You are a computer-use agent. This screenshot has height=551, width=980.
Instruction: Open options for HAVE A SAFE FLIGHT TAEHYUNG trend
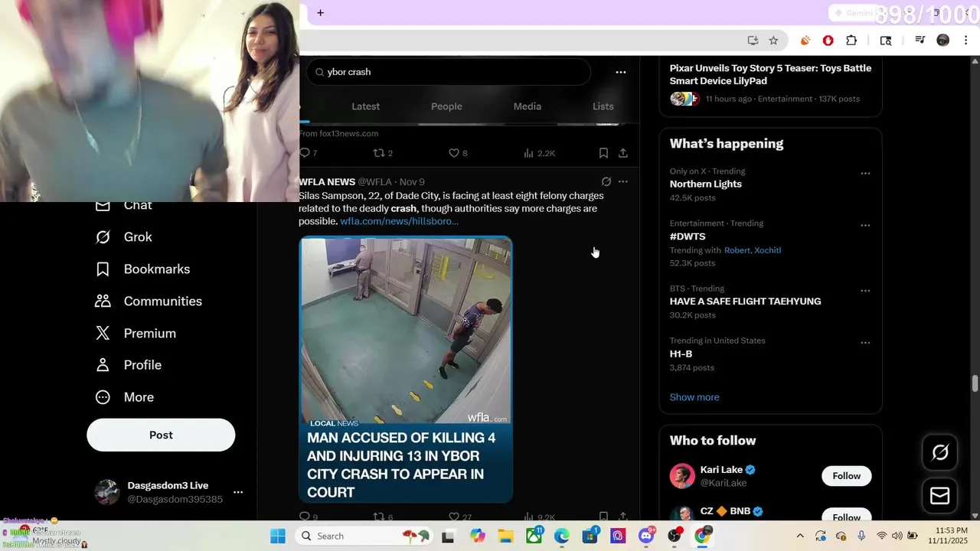pos(865,291)
